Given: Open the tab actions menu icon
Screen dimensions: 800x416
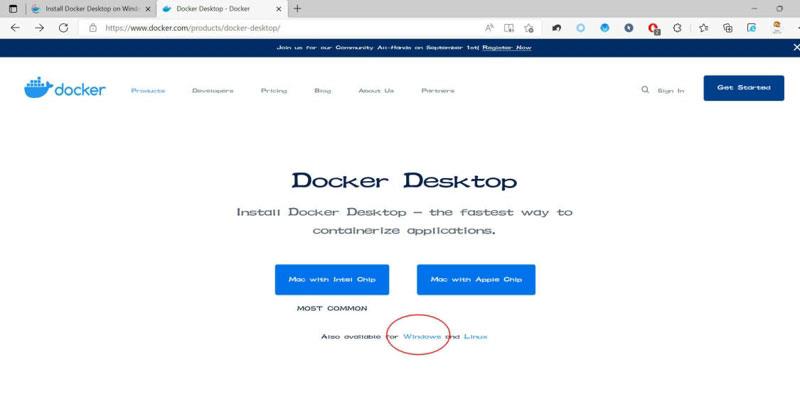Looking at the screenshot, I should [13, 9].
